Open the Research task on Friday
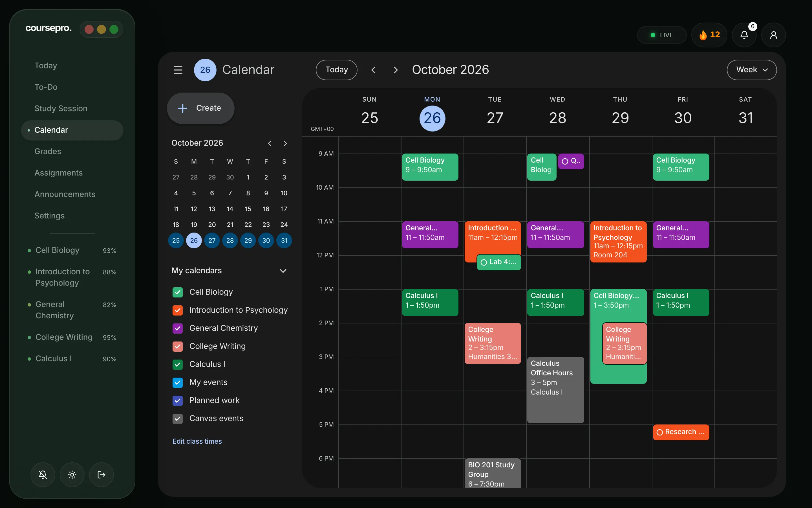 681,432
